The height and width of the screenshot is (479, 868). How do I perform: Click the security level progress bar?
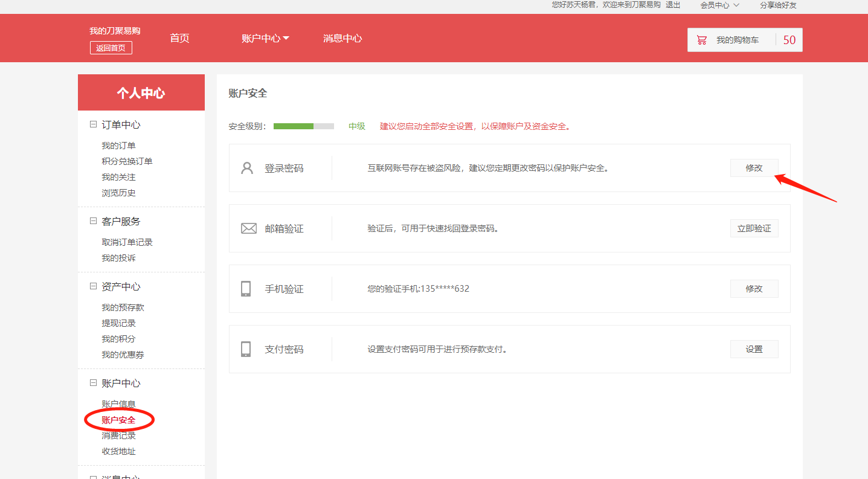(303, 126)
